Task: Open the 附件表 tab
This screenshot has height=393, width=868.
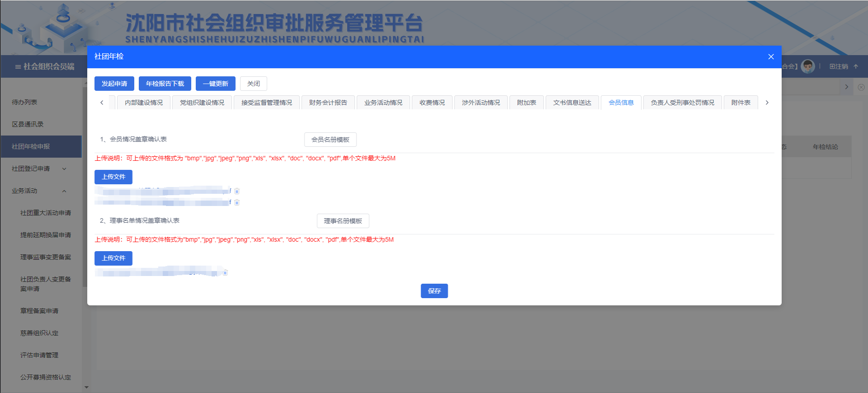Action: pyautogui.click(x=741, y=103)
